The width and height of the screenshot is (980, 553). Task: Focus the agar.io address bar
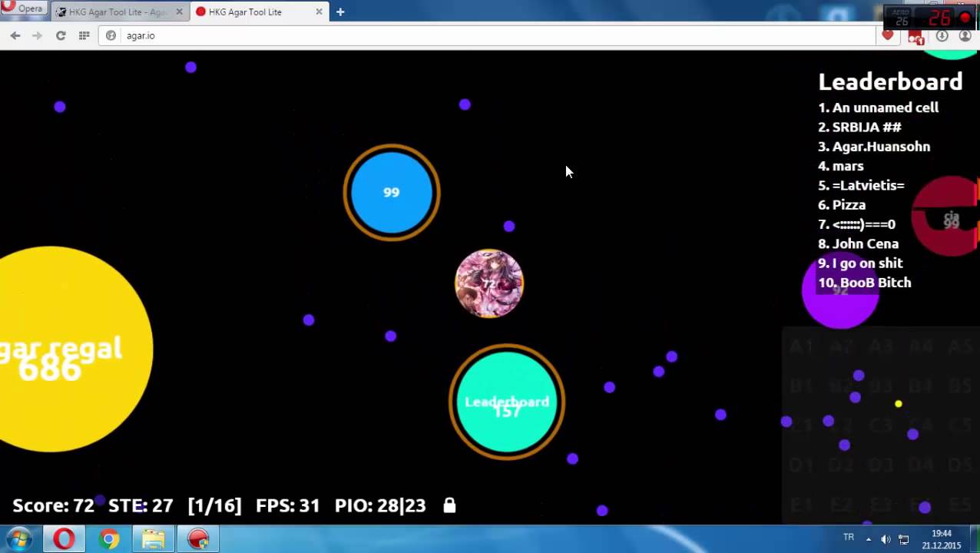click(x=487, y=35)
